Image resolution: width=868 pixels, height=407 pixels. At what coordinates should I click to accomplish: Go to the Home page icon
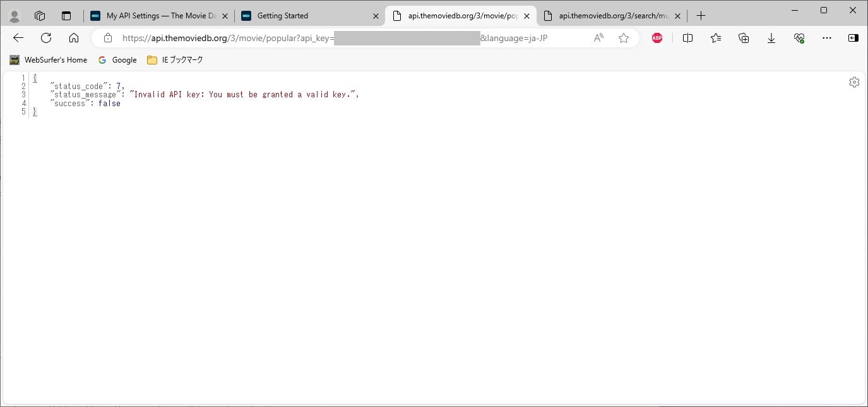coord(74,38)
